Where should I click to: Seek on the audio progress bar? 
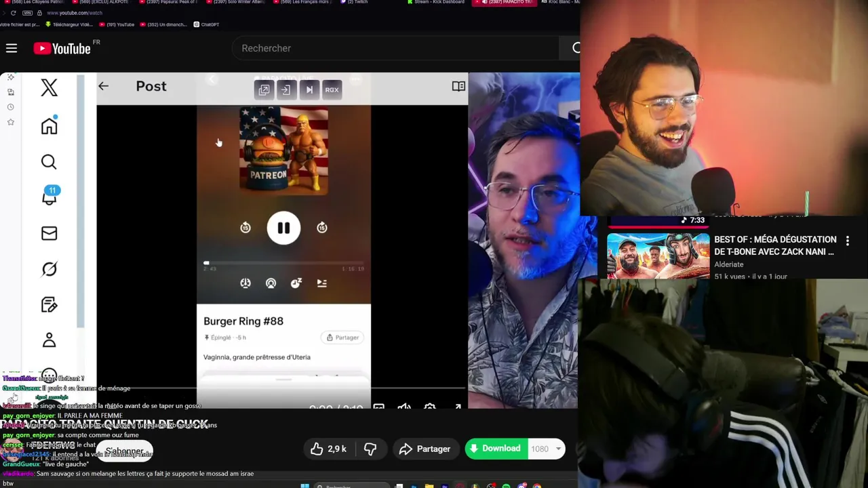[284, 263]
